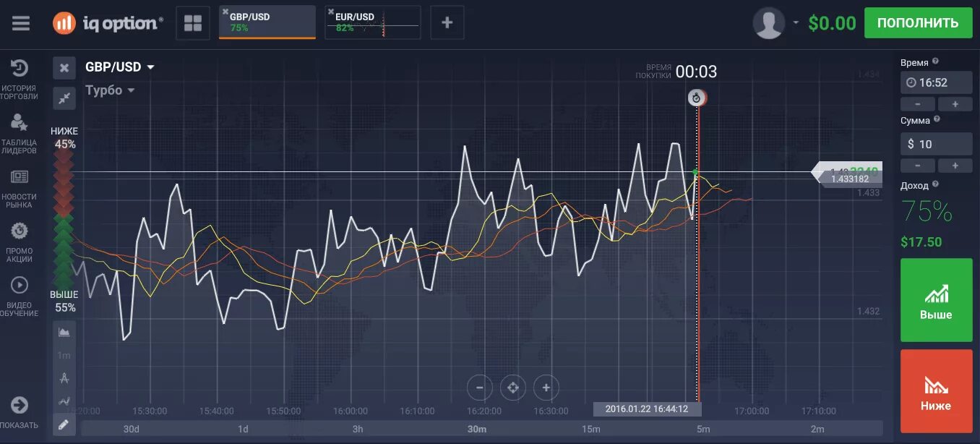The height and width of the screenshot is (444, 980).
Task: Add a new asset tab with plus
Action: (x=447, y=23)
